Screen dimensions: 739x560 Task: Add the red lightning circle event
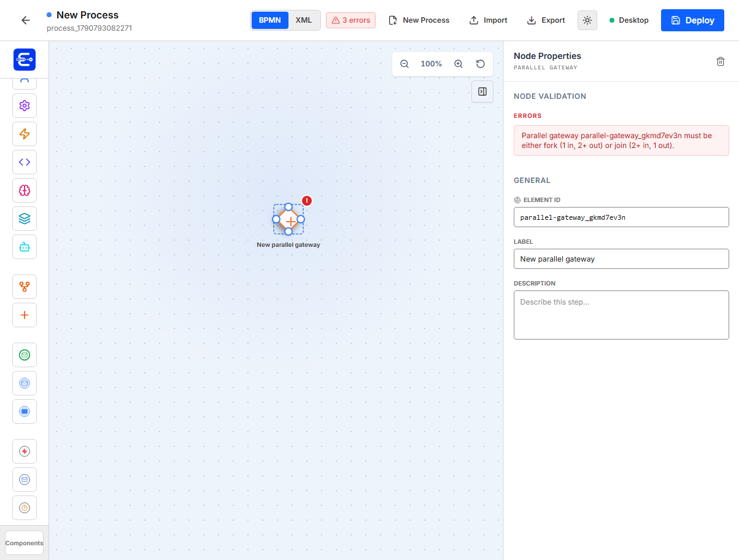point(25,451)
